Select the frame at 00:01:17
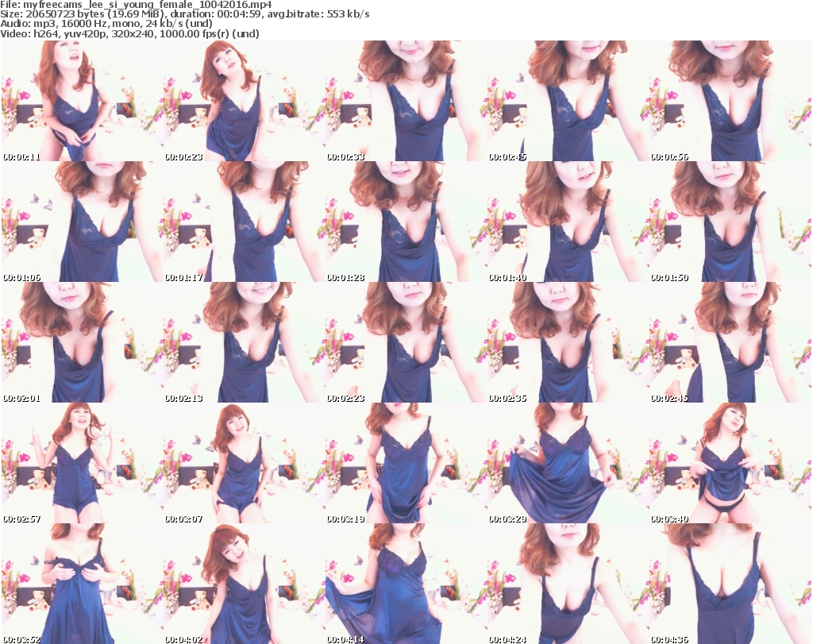813x644 pixels. coord(245,222)
